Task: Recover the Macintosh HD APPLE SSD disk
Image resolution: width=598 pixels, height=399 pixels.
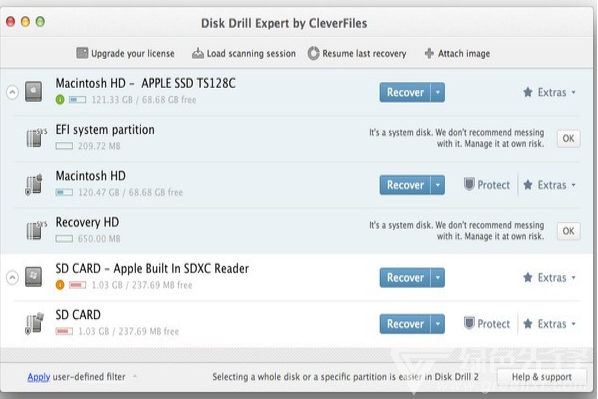Action: pyautogui.click(x=405, y=92)
